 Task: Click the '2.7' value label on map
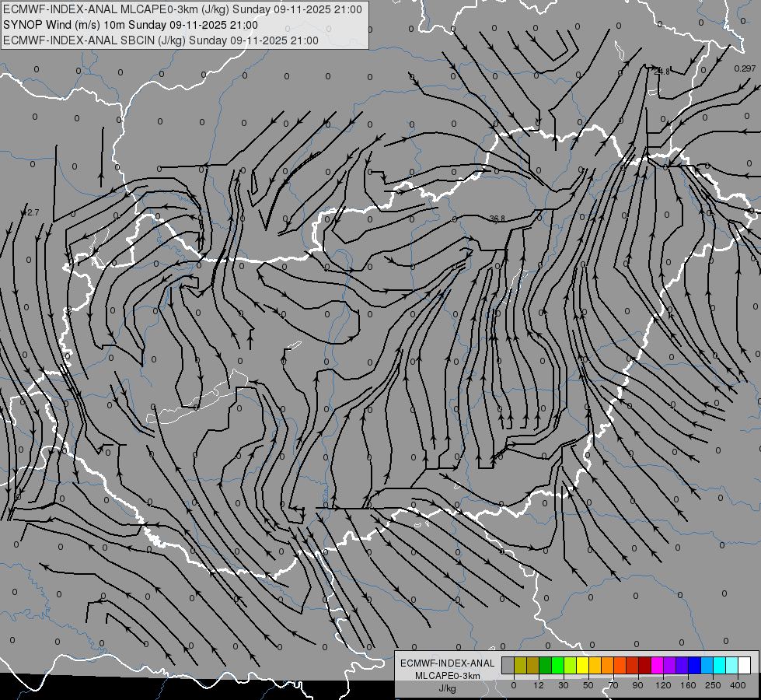tap(33, 212)
